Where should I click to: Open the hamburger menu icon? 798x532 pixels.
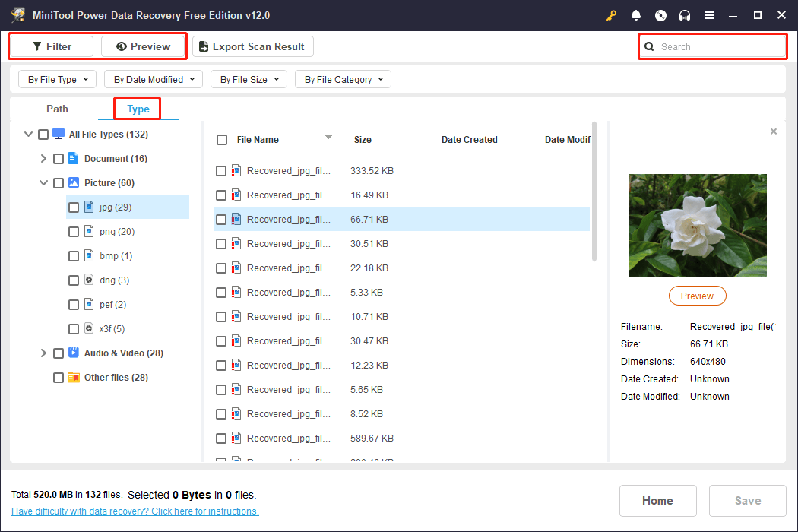tap(709, 15)
